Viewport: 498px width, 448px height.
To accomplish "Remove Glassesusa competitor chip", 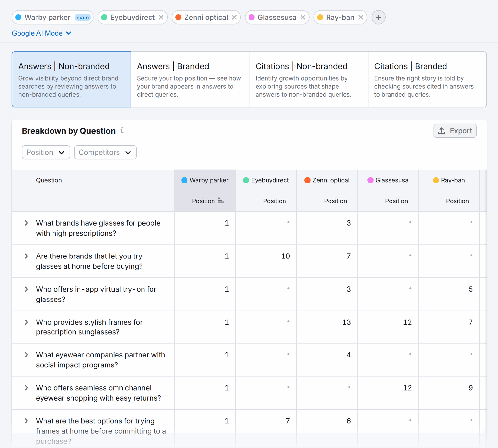I will point(303,17).
